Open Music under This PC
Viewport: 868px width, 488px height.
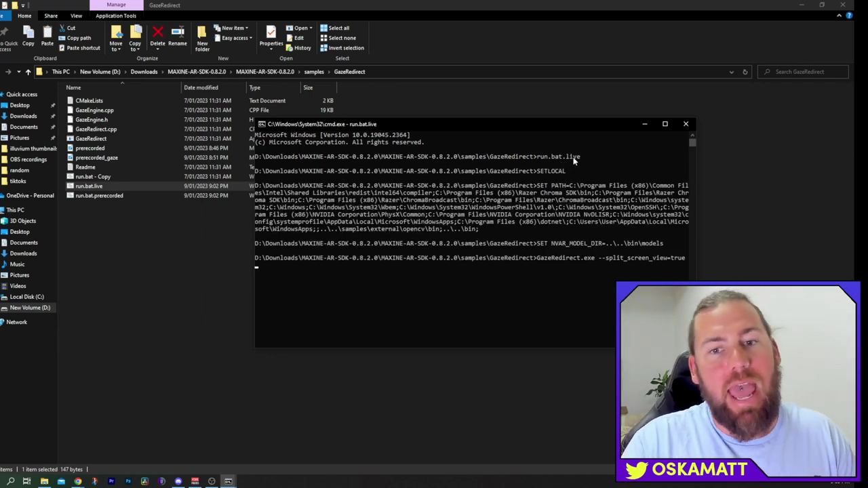click(x=17, y=264)
